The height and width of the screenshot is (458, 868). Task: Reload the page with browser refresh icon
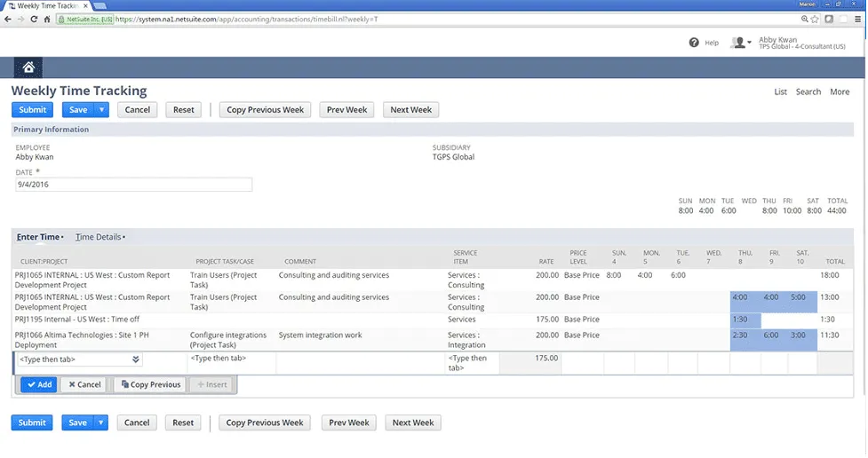pyautogui.click(x=35, y=19)
